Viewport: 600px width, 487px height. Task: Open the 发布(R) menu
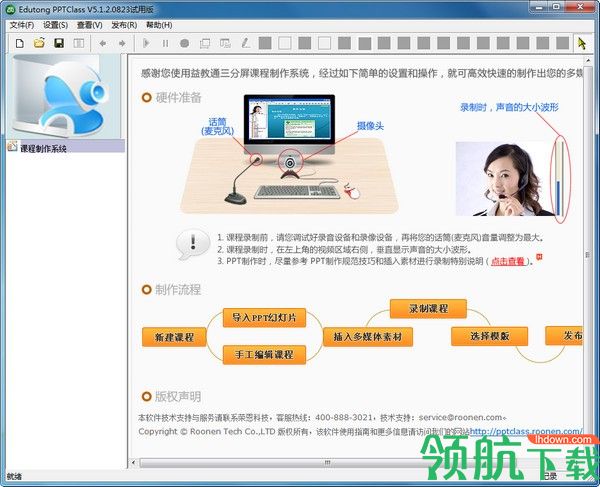[x=124, y=25]
